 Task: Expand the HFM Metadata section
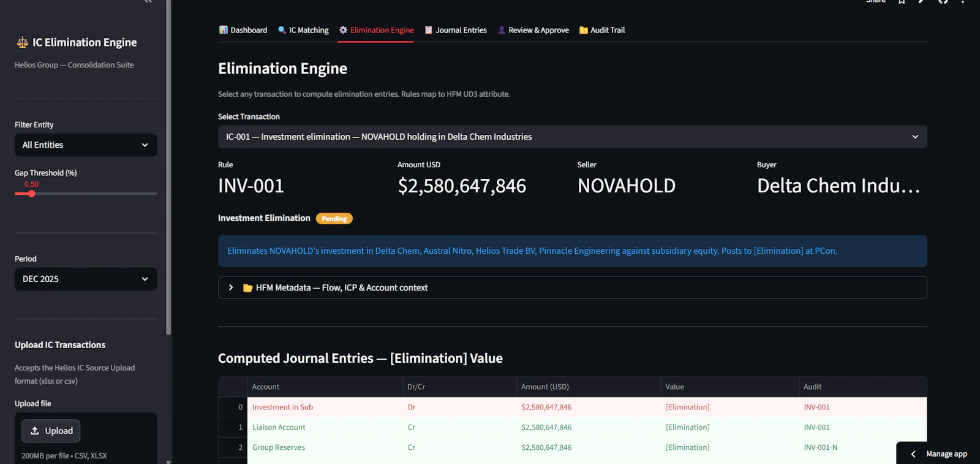(x=573, y=287)
